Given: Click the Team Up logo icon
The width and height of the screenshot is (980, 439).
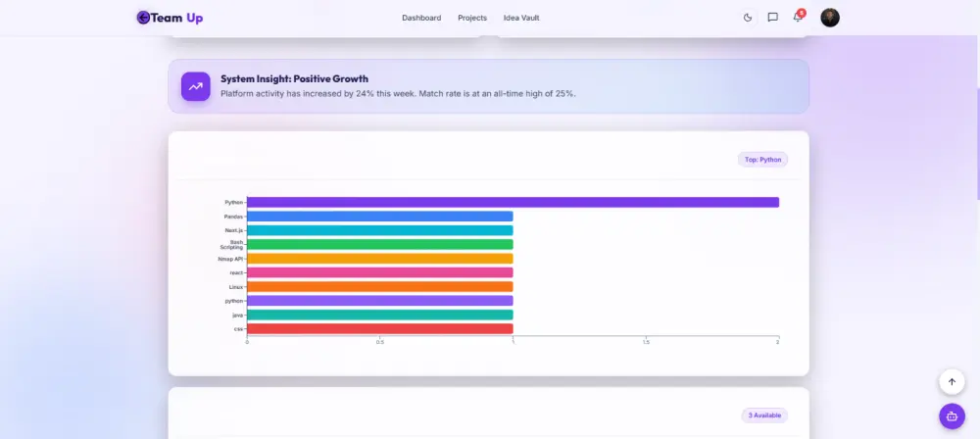Looking at the screenshot, I should pyautogui.click(x=143, y=18).
